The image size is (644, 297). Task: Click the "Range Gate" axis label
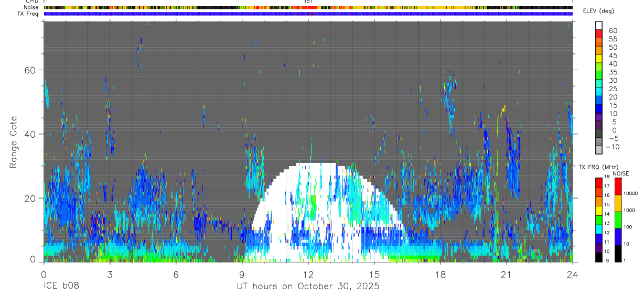pyautogui.click(x=14, y=142)
